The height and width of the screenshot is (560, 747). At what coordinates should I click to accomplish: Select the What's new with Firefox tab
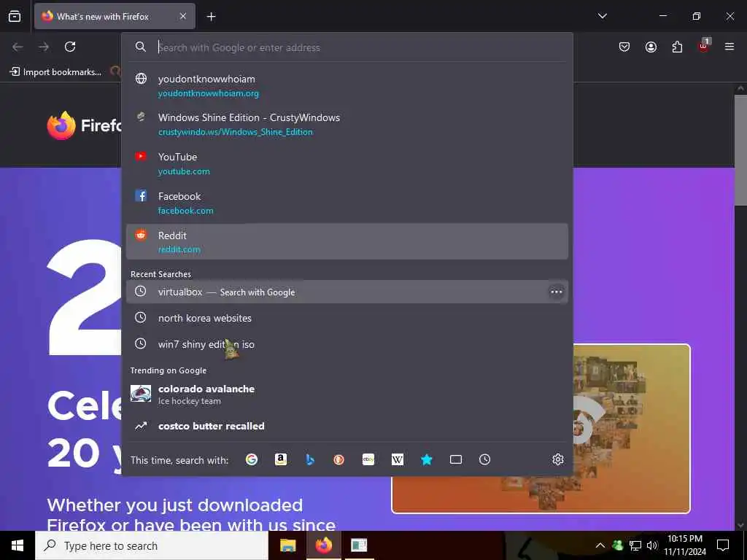coord(115,16)
